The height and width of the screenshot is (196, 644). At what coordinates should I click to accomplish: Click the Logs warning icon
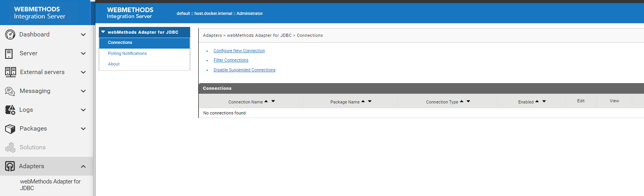pyautogui.click(x=10, y=110)
